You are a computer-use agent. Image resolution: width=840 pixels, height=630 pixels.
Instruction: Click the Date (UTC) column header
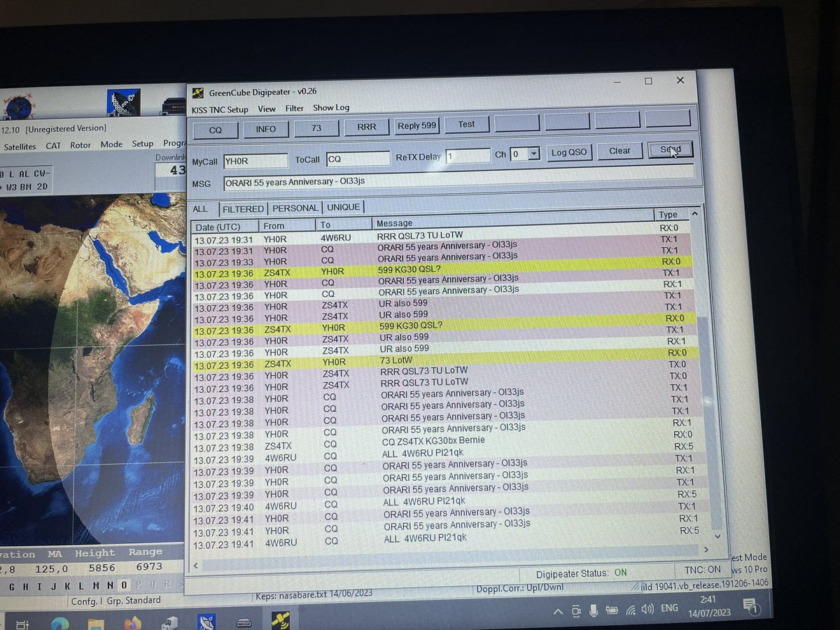pyautogui.click(x=225, y=227)
